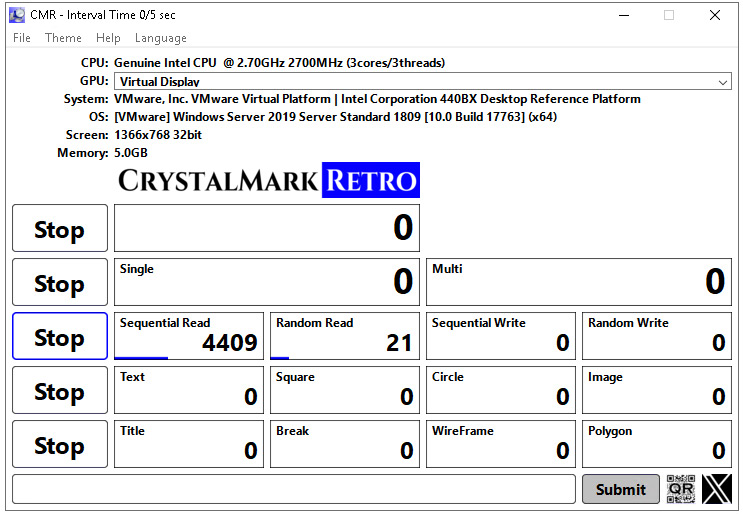
Task: Click the Memory value 5.0GB
Action: click(131, 153)
